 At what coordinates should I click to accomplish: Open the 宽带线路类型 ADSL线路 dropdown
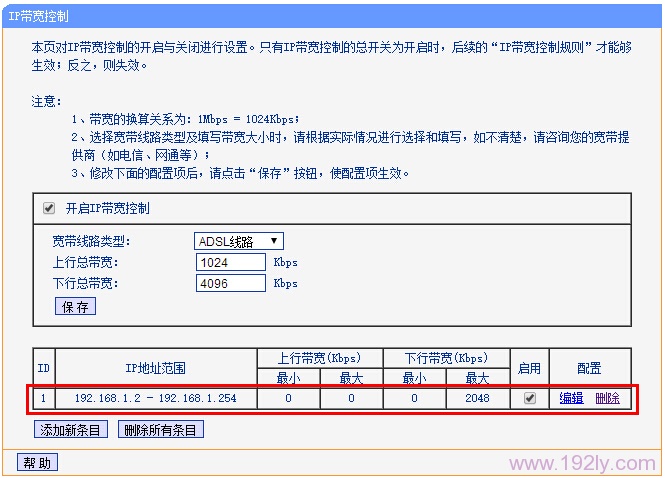(239, 241)
